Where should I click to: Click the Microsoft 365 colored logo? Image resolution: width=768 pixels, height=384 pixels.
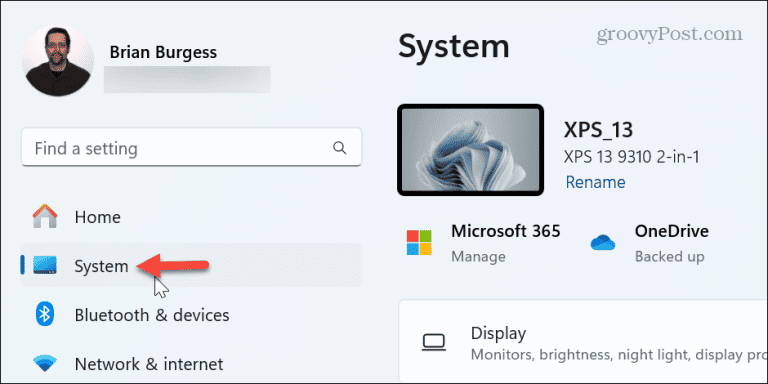click(419, 242)
